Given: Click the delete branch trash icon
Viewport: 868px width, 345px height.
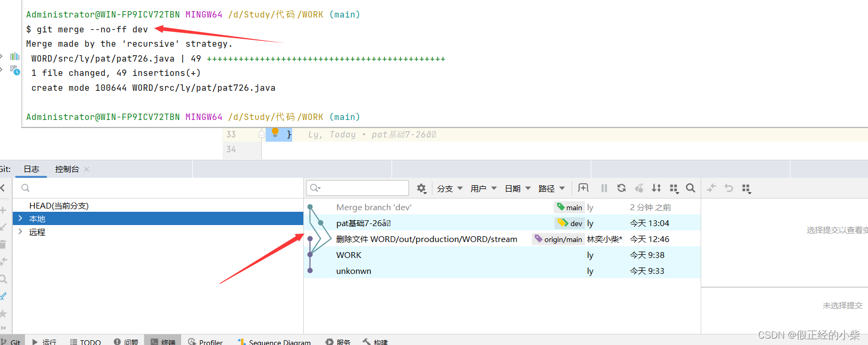Looking at the screenshot, I should coord(3,244).
